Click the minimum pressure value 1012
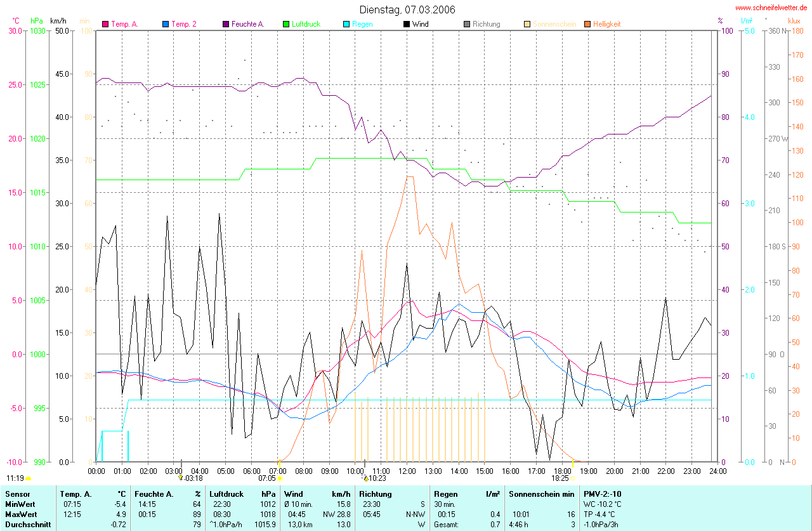 coord(267,504)
